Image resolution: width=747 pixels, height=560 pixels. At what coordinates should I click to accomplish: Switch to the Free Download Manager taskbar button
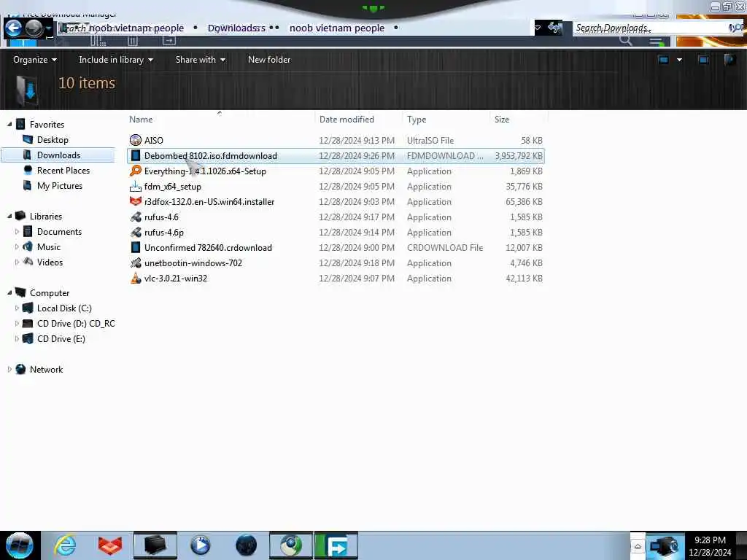(336, 545)
